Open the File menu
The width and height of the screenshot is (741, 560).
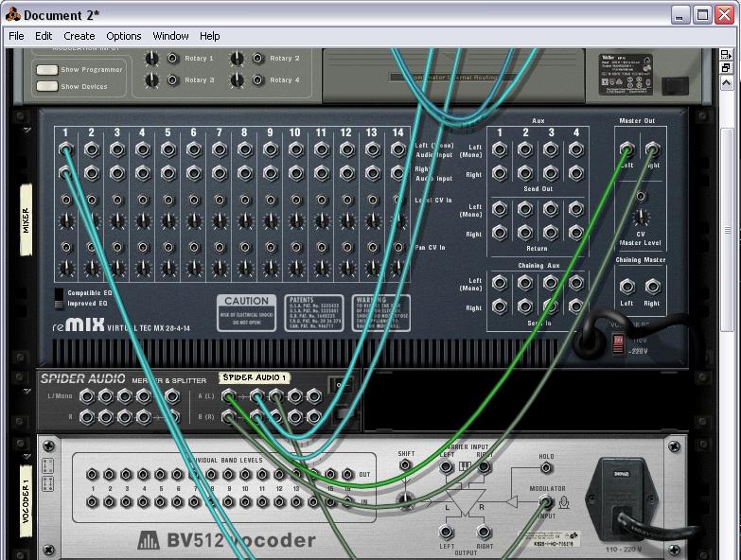pos(16,36)
